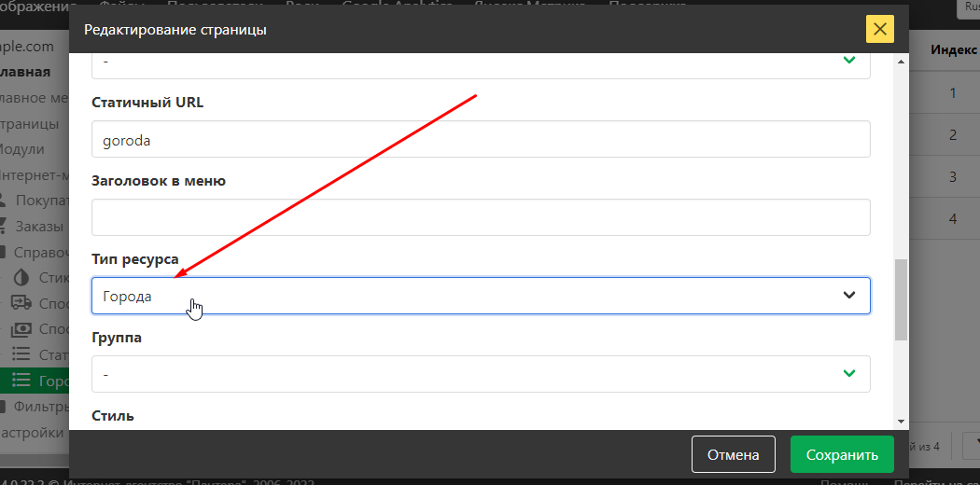Focus the Заголовок в меню text field
The width and height of the screenshot is (980, 485).
point(481,217)
